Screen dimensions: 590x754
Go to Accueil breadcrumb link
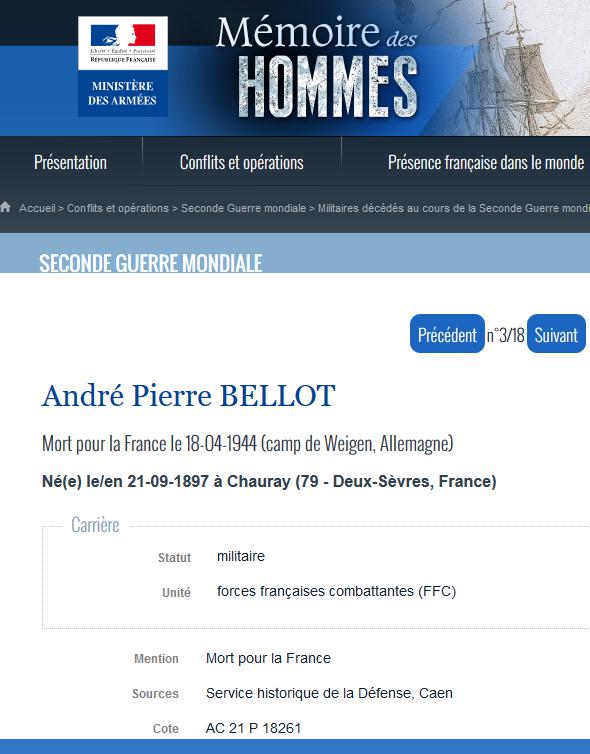[x=37, y=208]
